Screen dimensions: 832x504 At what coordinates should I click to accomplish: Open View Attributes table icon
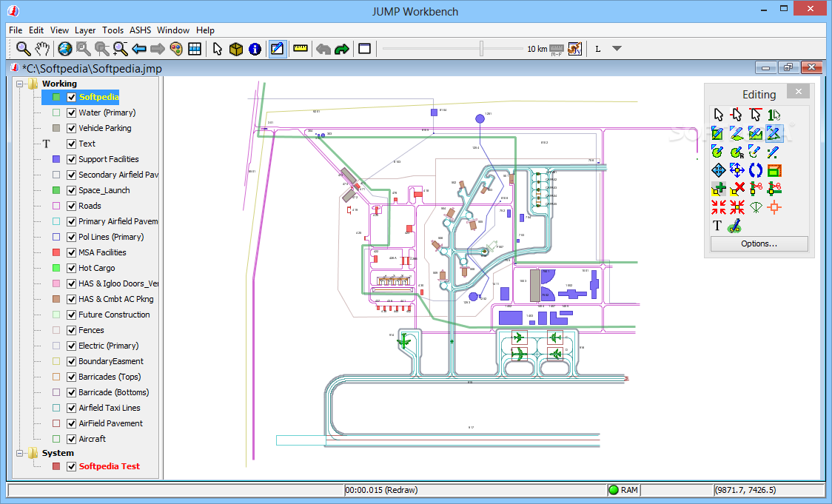coord(195,49)
